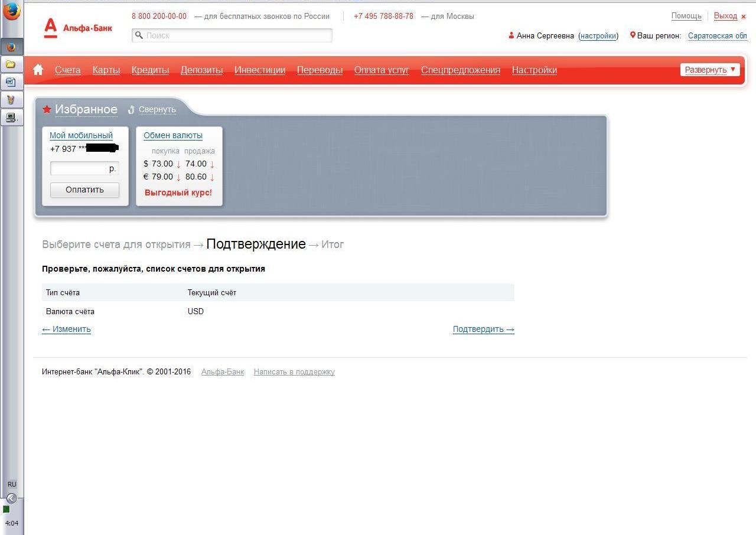Image resolution: width=756 pixels, height=535 pixels.
Task: Click the taskbar clock 4:04
Action: pos(12,523)
